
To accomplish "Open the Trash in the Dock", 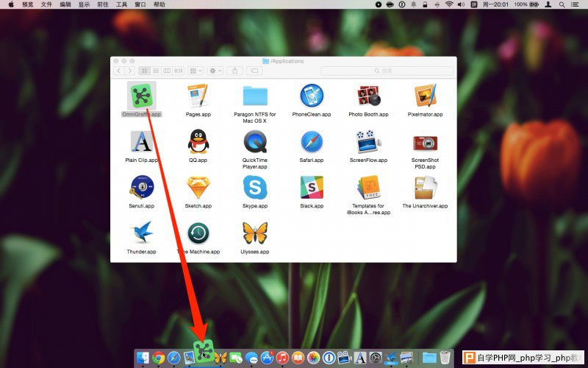I will coord(445,358).
